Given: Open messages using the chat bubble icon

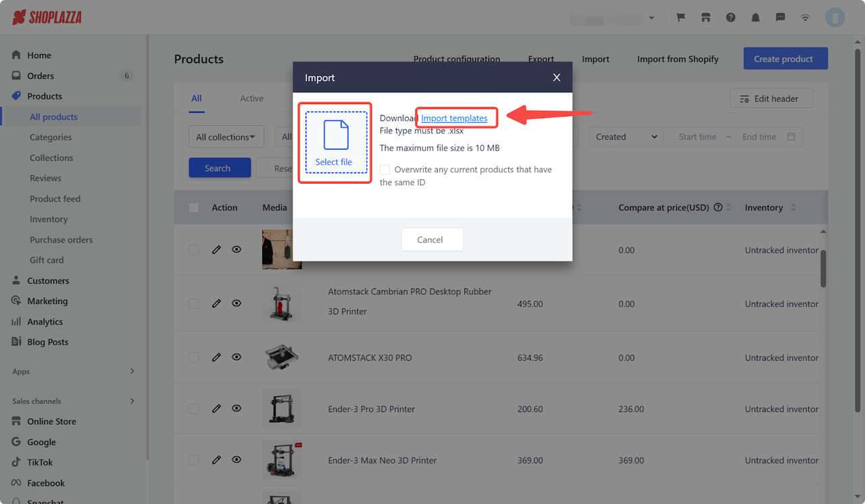Looking at the screenshot, I should tap(780, 17).
